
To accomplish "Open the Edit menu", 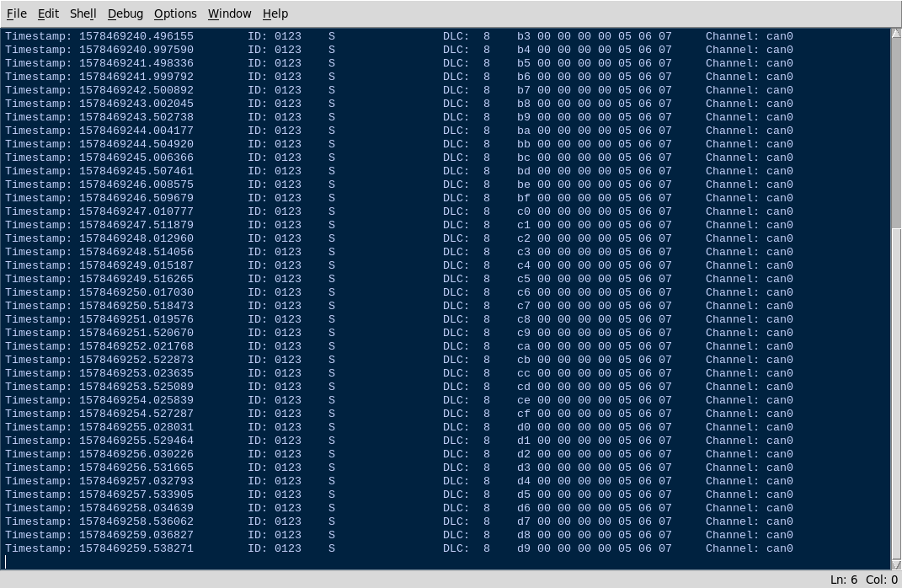I will 48,13.
